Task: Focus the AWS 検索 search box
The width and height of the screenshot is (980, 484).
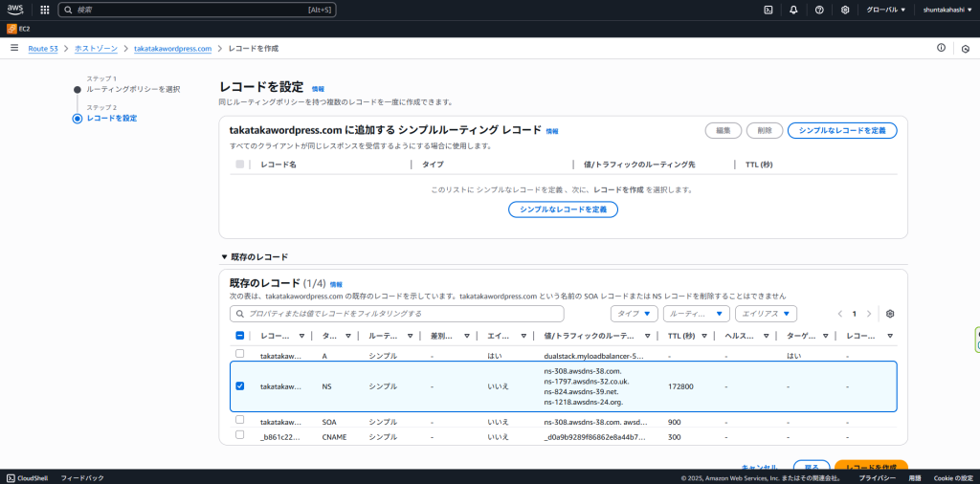Action: [x=197, y=10]
